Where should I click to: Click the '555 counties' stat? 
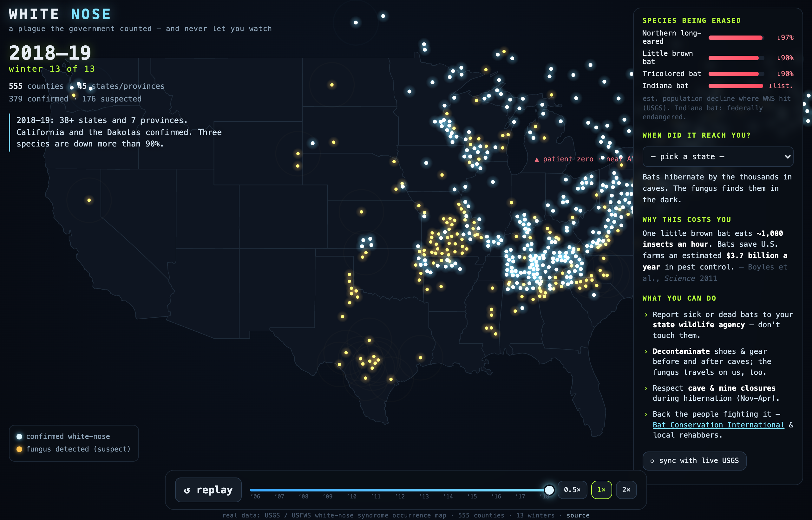36,86
